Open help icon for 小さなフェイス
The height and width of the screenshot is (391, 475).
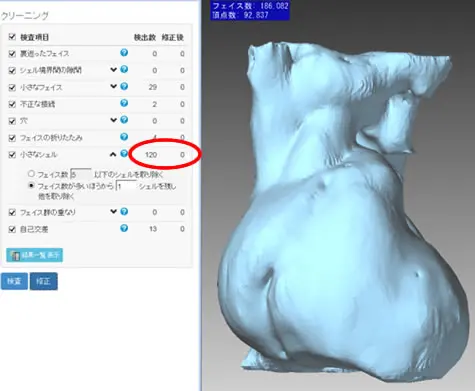tap(124, 86)
